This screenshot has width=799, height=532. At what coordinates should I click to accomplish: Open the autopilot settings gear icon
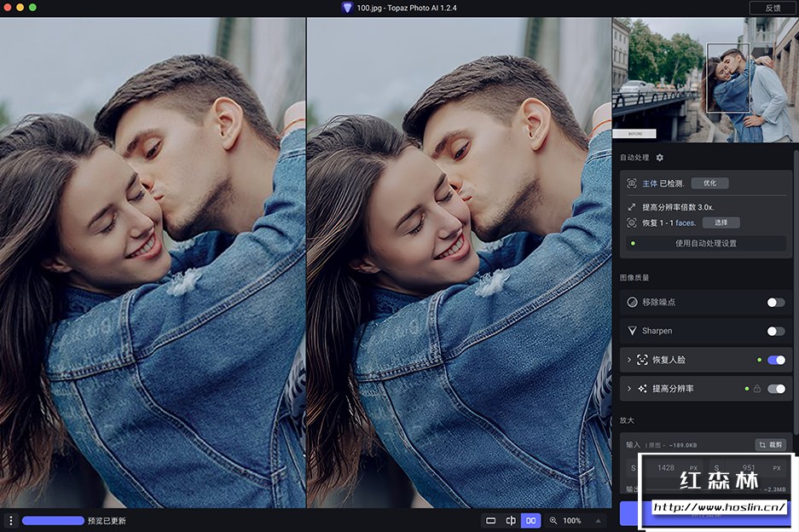(x=659, y=158)
